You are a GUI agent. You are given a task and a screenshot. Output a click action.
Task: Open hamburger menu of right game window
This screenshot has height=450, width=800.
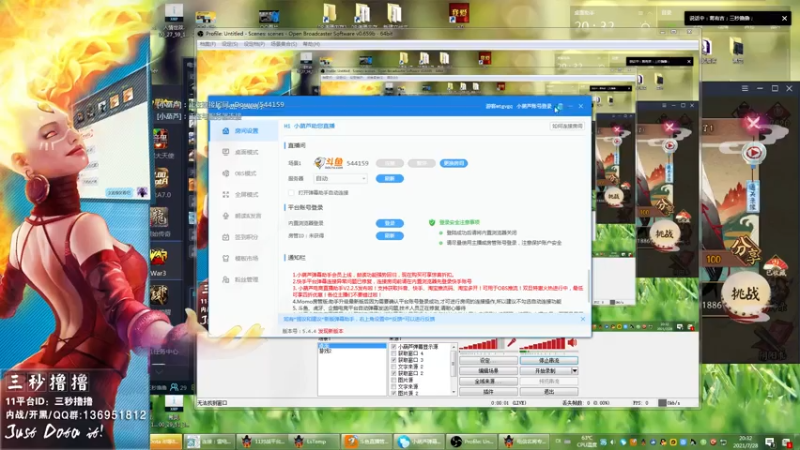pyautogui.click(x=745, y=88)
